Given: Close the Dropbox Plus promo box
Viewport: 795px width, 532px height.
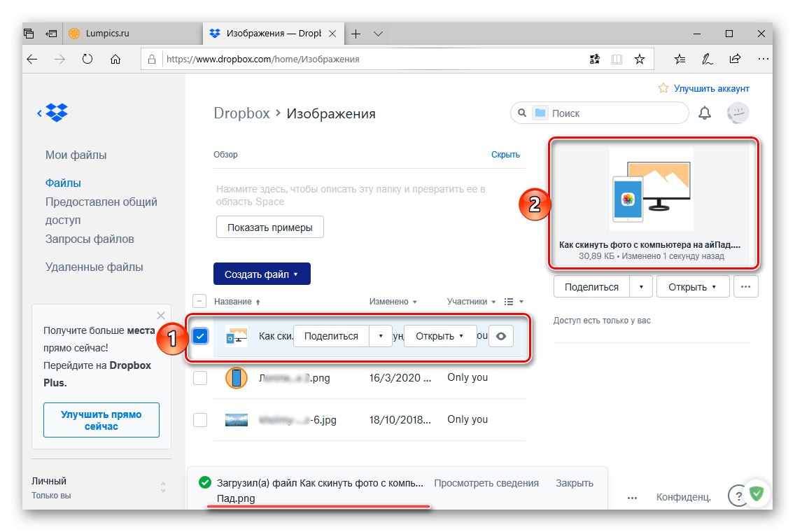Looking at the screenshot, I should (x=161, y=316).
